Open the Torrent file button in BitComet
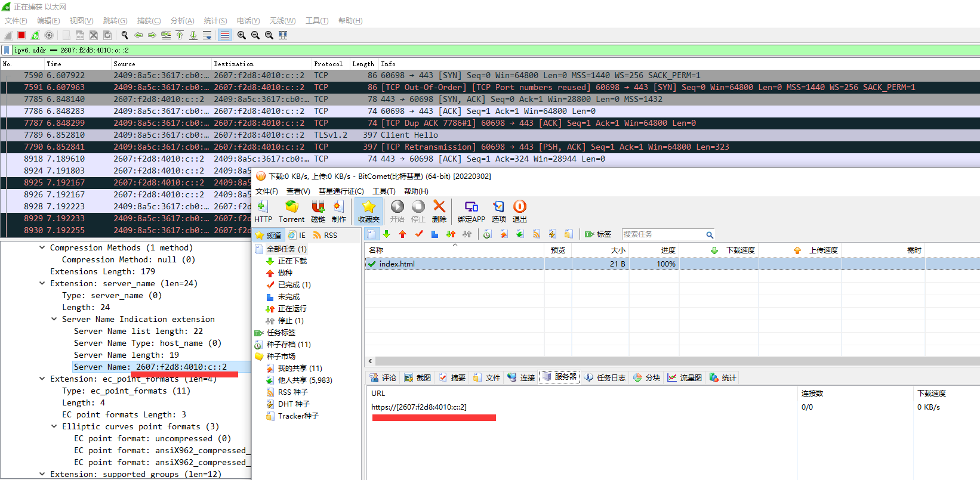The image size is (980, 480). tap(291, 211)
